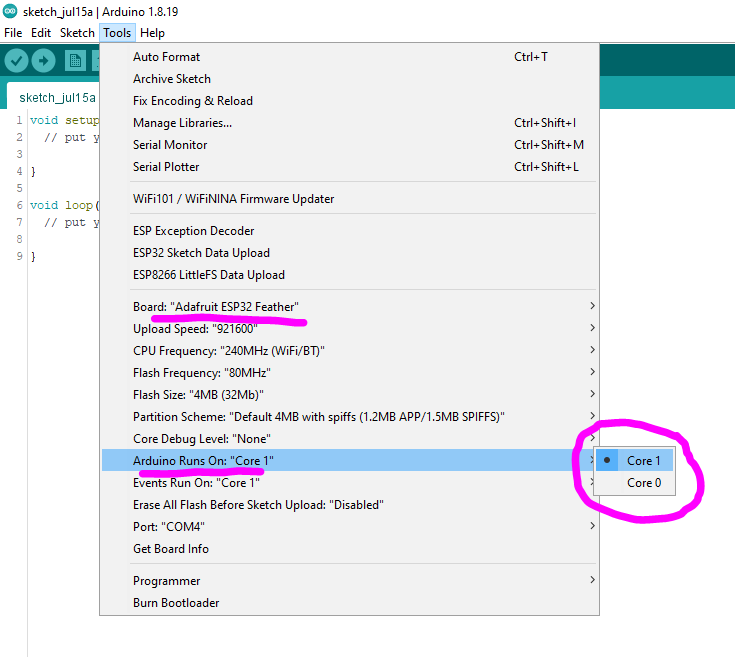Image resolution: width=735 pixels, height=657 pixels.
Task: Open the File menu
Action: [x=13, y=33]
